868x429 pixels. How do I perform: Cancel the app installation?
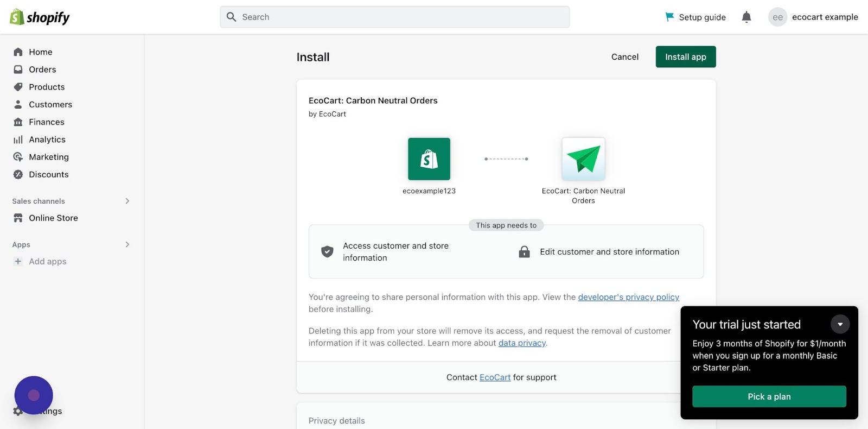[x=624, y=57]
